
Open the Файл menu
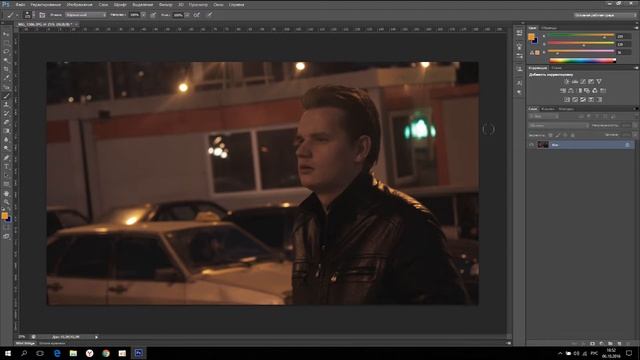pos(20,4)
